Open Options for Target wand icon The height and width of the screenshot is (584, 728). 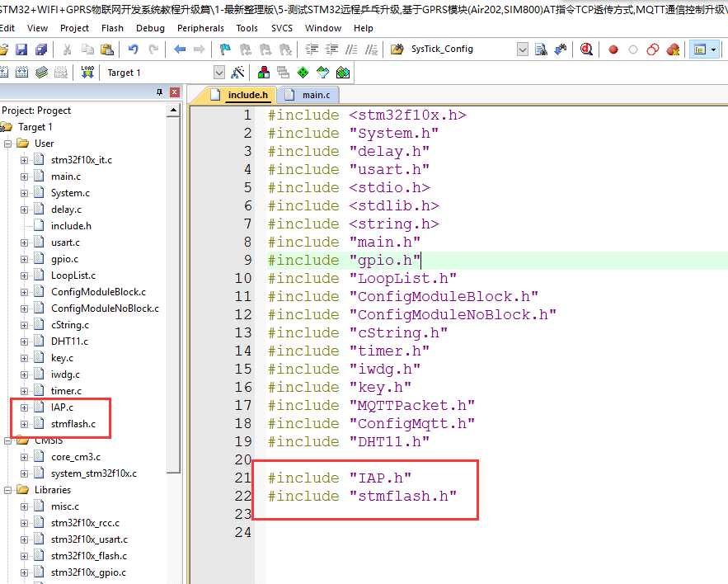pos(237,73)
